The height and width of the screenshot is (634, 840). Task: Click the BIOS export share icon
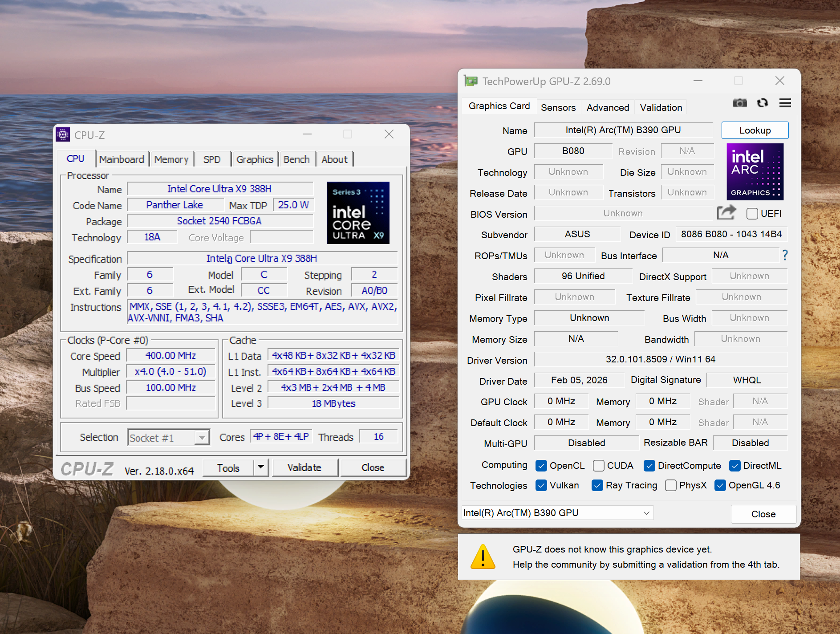[726, 213]
